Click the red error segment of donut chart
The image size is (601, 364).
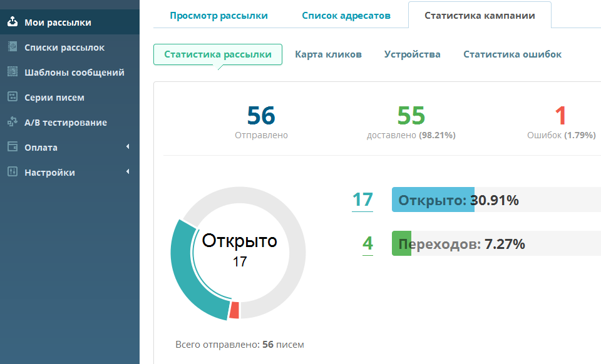[234, 310]
